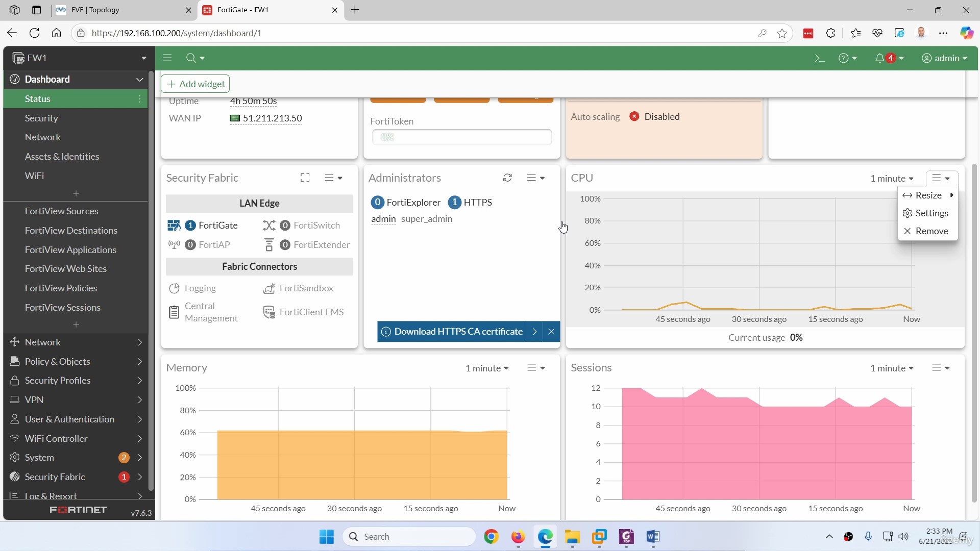
Task: Open arrow on HTTPS CA certificate banner
Action: (x=534, y=332)
